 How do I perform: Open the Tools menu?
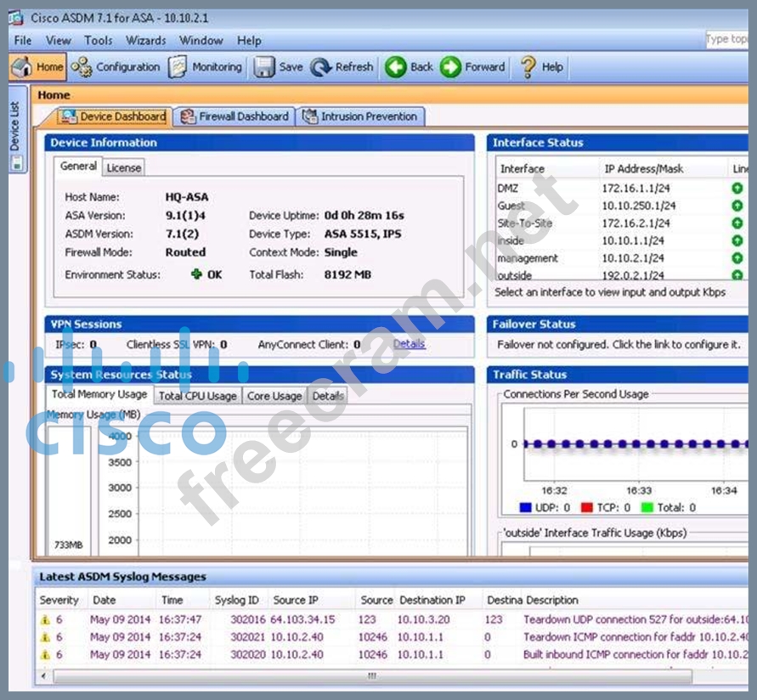click(98, 40)
